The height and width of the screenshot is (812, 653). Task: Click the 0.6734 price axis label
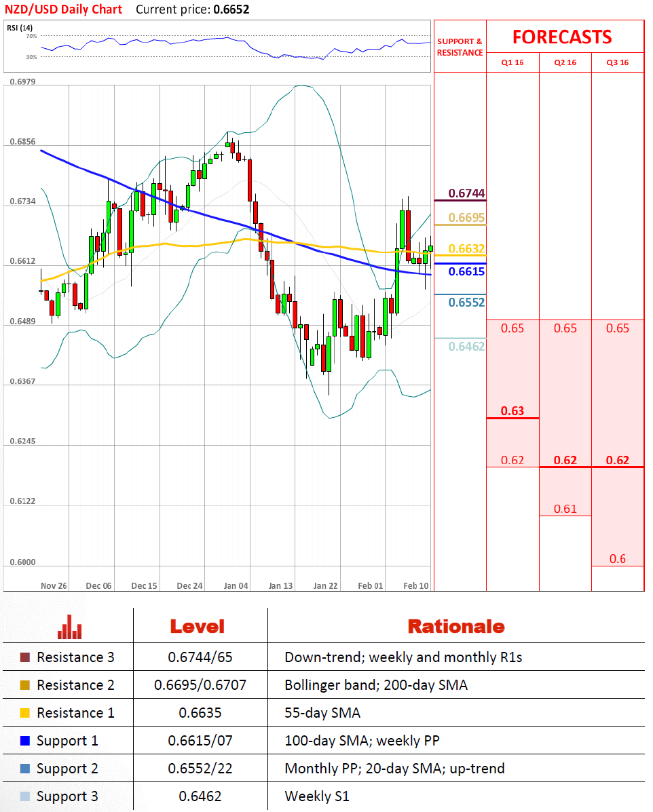click(23, 201)
